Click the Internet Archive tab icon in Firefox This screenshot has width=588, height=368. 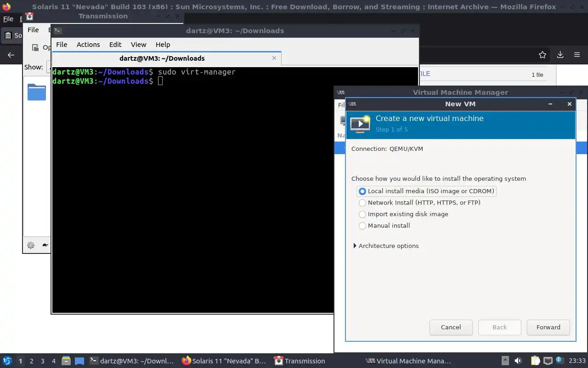tap(8, 35)
